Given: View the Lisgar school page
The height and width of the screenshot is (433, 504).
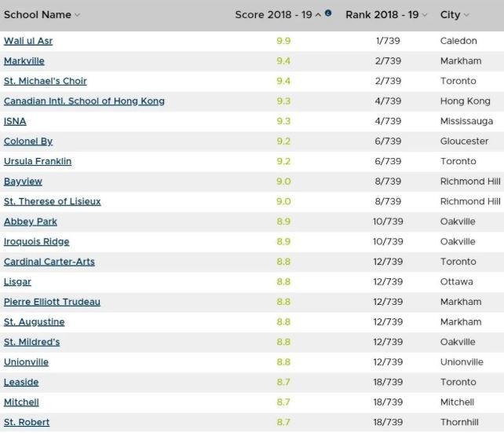Looking at the screenshot, I should click(x=17, y=282).
